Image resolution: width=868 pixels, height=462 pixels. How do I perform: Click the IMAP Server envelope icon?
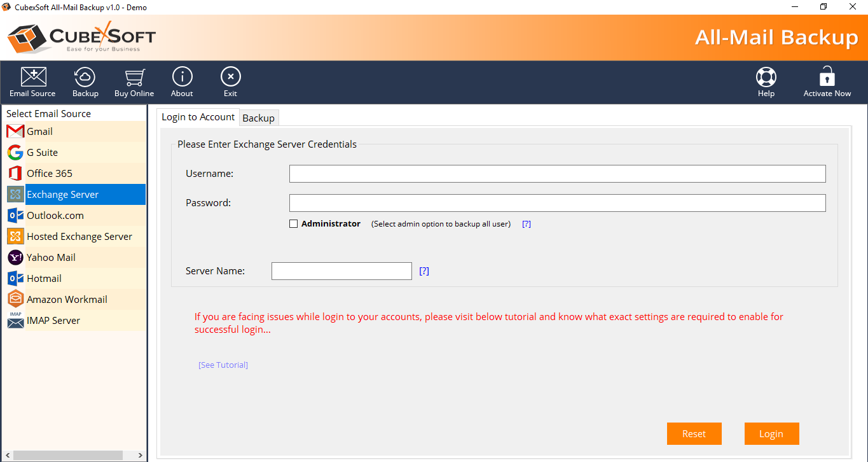pyautogui.click(x=15, y=320)
